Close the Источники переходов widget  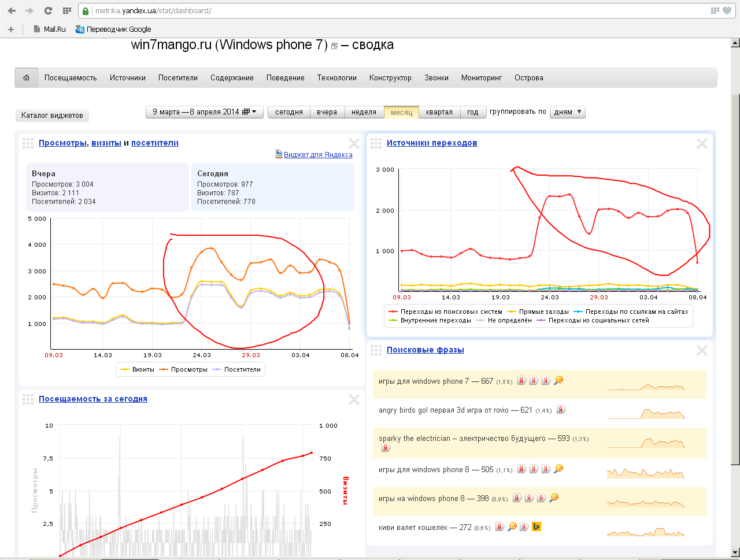(702, 144)
